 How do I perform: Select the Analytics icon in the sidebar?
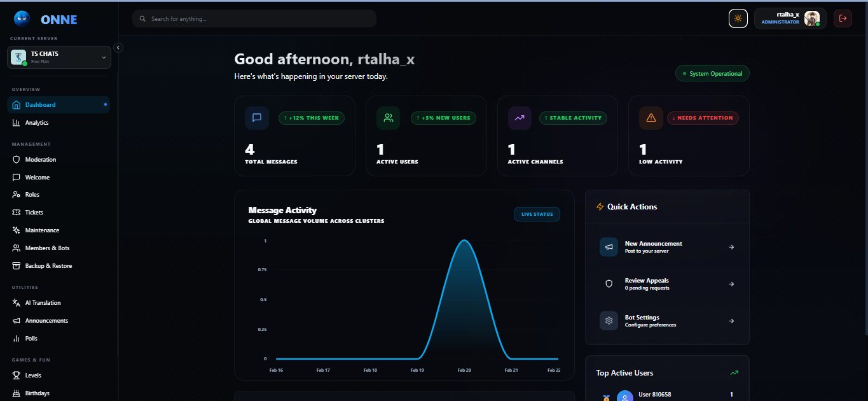(15, 122)
